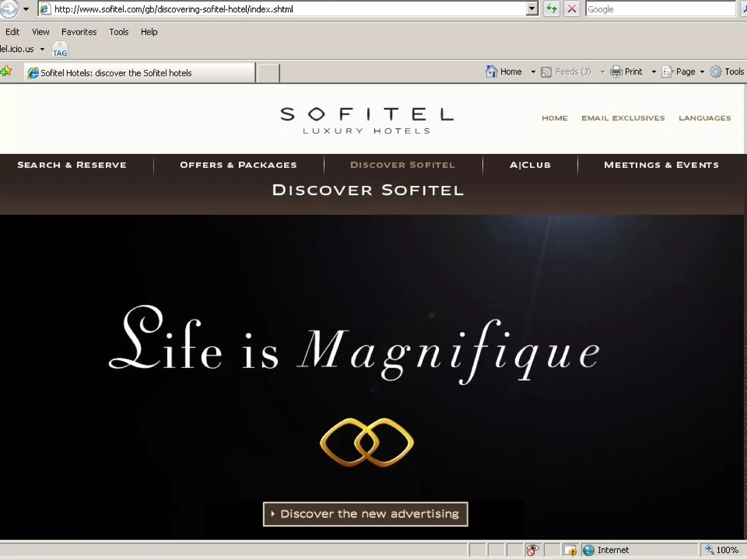Click the Google search input field
The width and height of the screenshot is (747, 560).
660,9
